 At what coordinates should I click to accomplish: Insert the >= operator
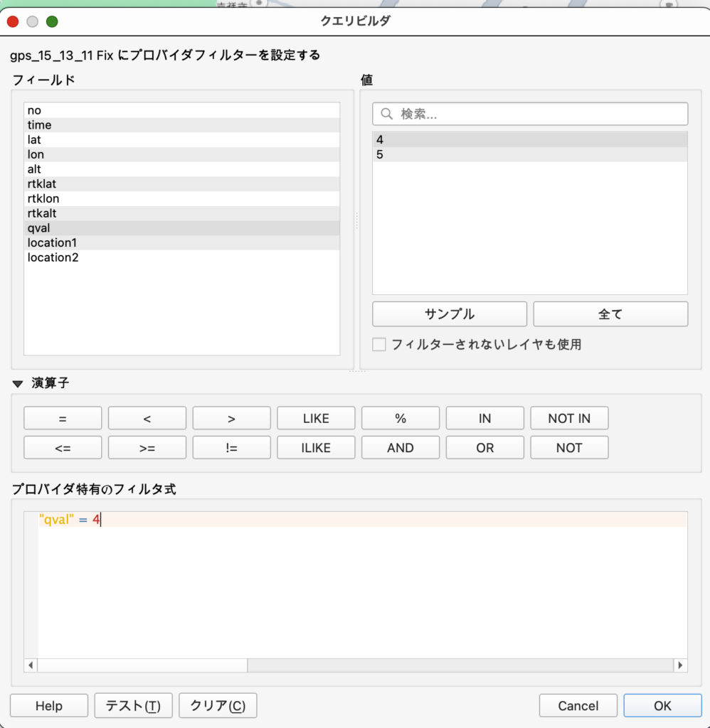[147, 448]
